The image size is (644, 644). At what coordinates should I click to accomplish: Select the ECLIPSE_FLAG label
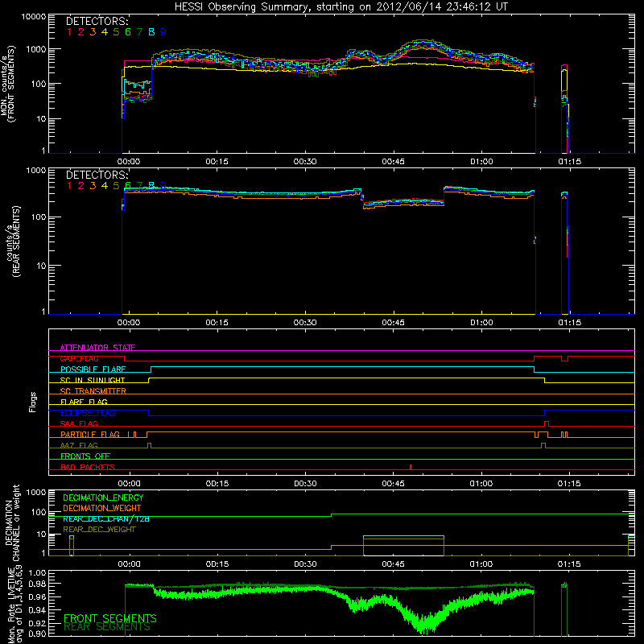pyautogui.click(x=88, y=413)
